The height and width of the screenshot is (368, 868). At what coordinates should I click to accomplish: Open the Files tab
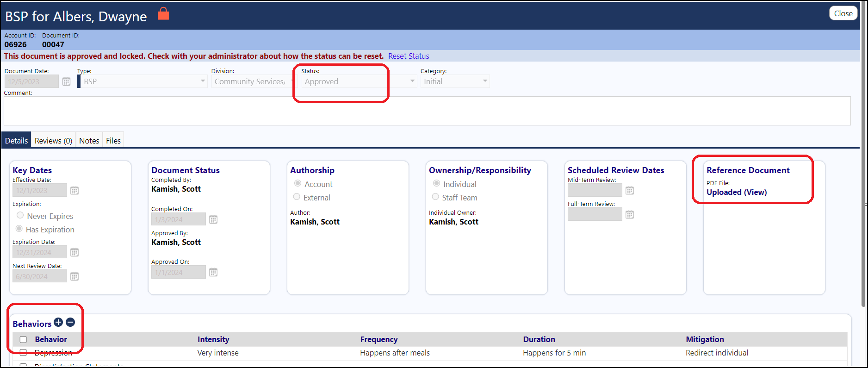[113, 141]
